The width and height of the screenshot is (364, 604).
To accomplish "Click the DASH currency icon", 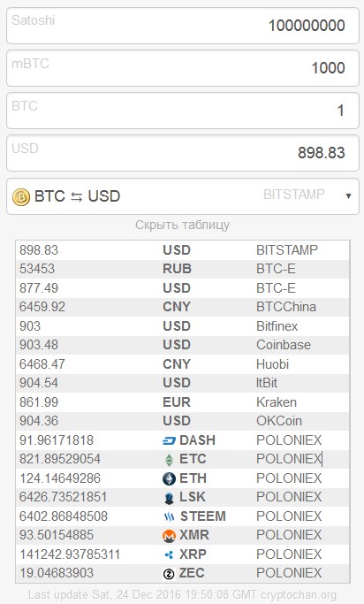I will click(x=169, y=440).
